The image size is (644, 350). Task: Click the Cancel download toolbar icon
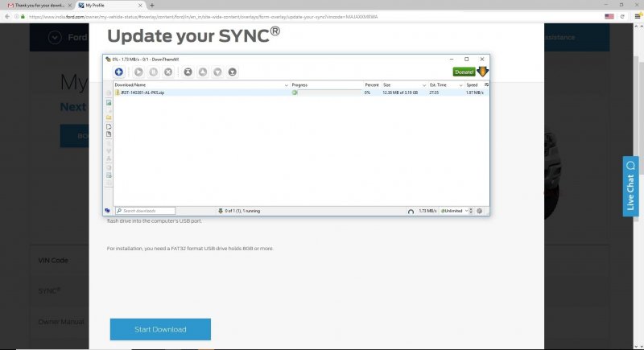pos(168,72)
